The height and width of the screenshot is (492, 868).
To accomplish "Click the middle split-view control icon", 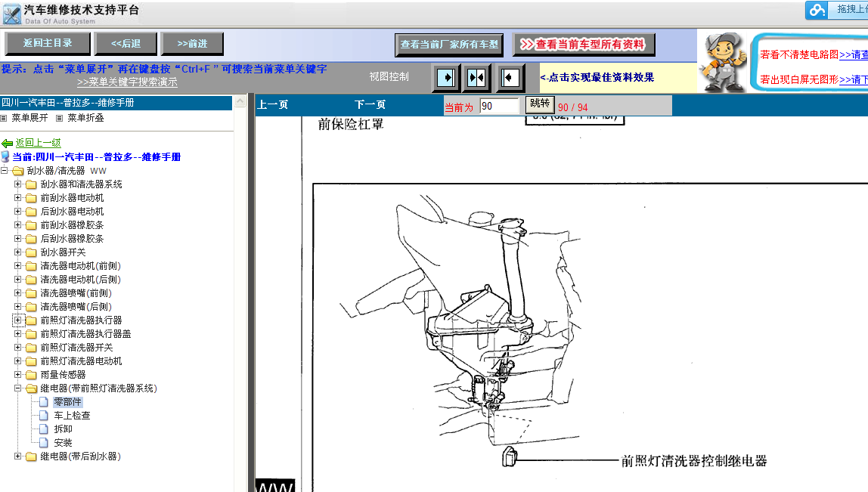I will [477, 77].
